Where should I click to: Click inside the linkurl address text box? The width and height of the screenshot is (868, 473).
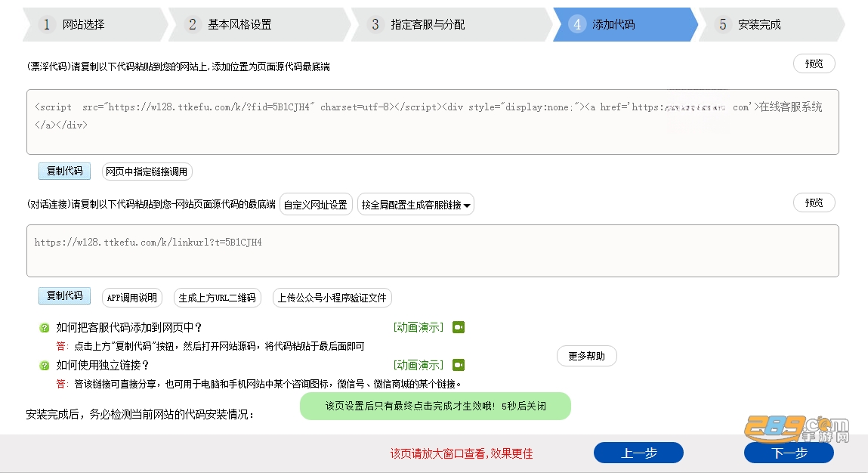click(433, 251)
